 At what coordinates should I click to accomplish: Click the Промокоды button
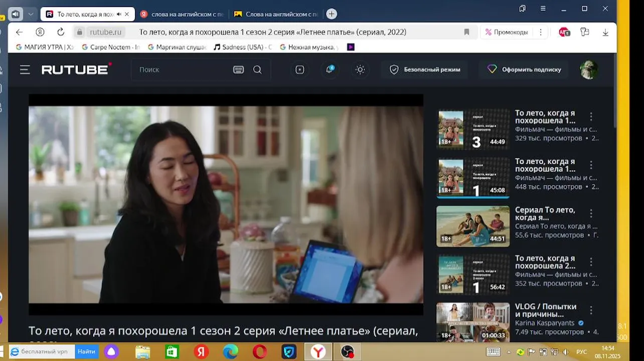coord(507,32)
